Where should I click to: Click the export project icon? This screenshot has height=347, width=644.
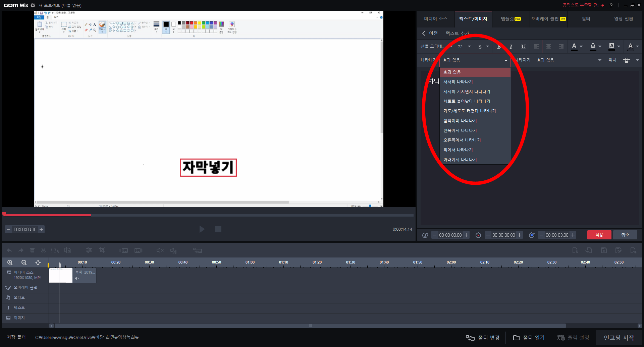633,250
